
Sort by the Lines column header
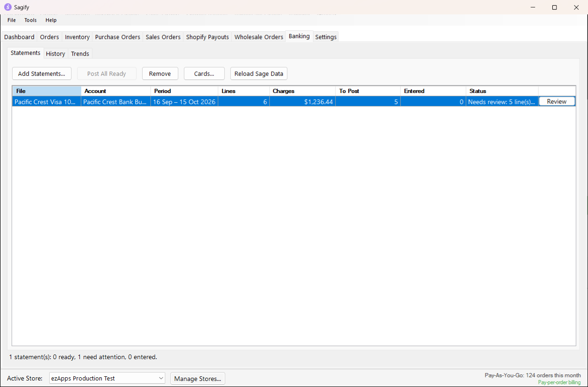pyautogui.click(x=244, y=91)
